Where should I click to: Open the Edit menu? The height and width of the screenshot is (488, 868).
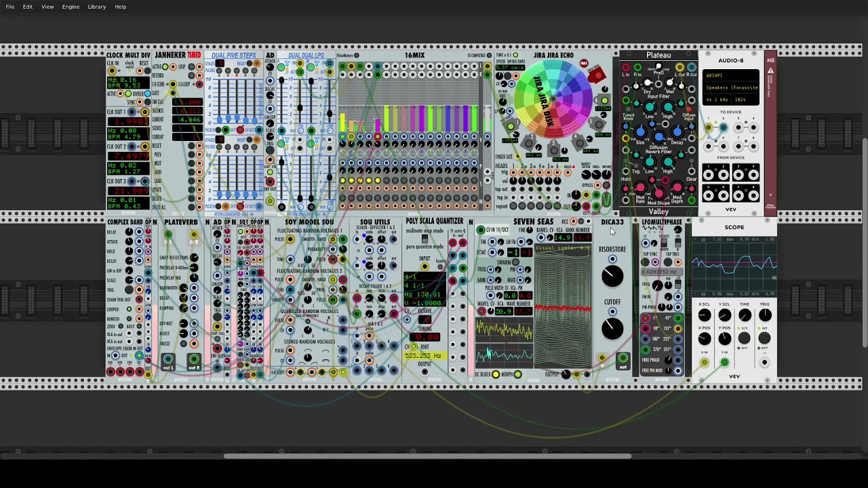28,7
